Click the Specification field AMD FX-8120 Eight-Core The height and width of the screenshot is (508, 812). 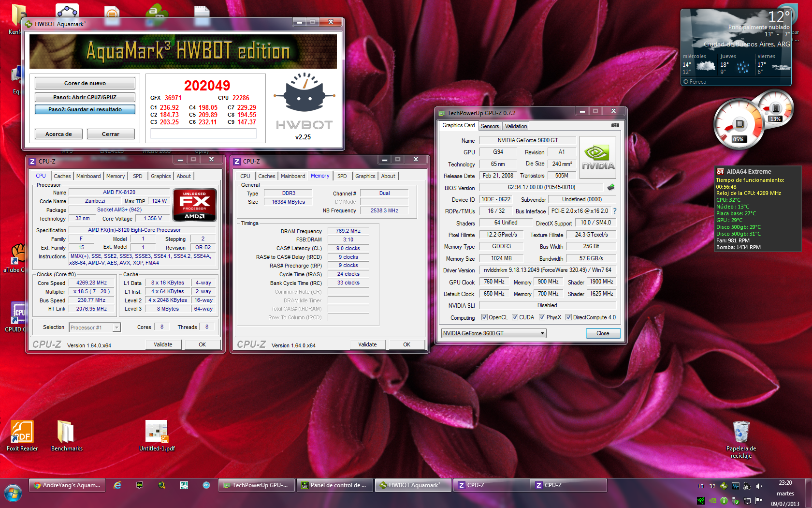pyautogui.click(x=143, y=230)
